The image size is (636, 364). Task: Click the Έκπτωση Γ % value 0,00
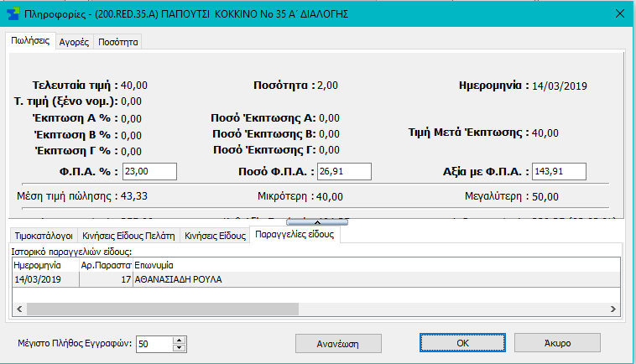(131, 152)
